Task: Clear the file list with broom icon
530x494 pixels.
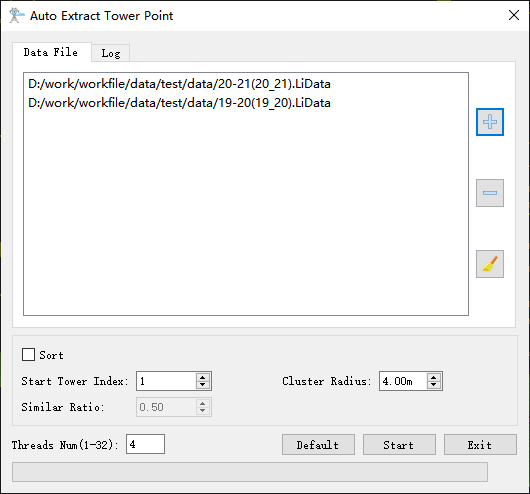Action: point(490,264)
